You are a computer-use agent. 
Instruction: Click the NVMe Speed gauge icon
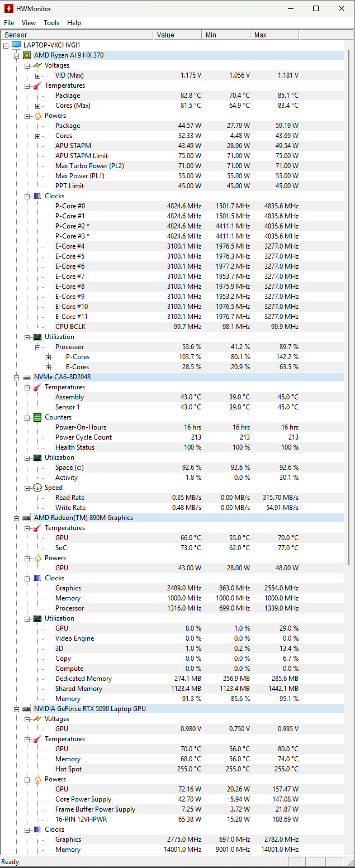[37, 488]
